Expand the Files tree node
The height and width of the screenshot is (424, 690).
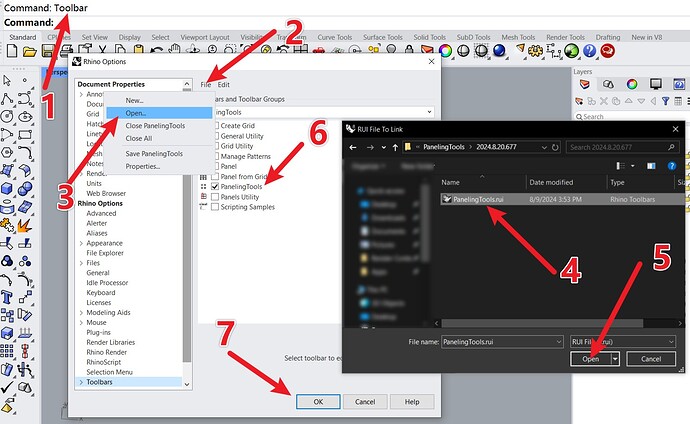click(81, 263)
